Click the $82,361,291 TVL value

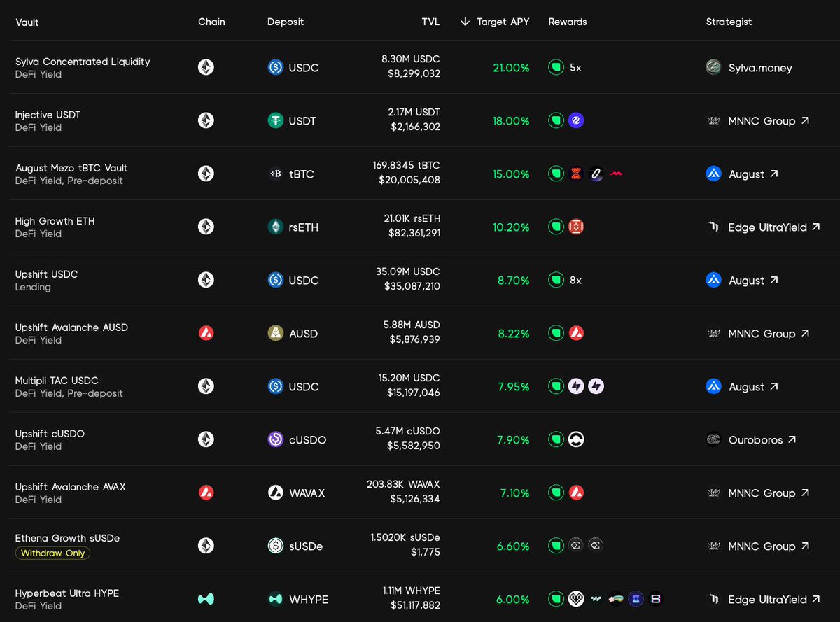(414, 233)
